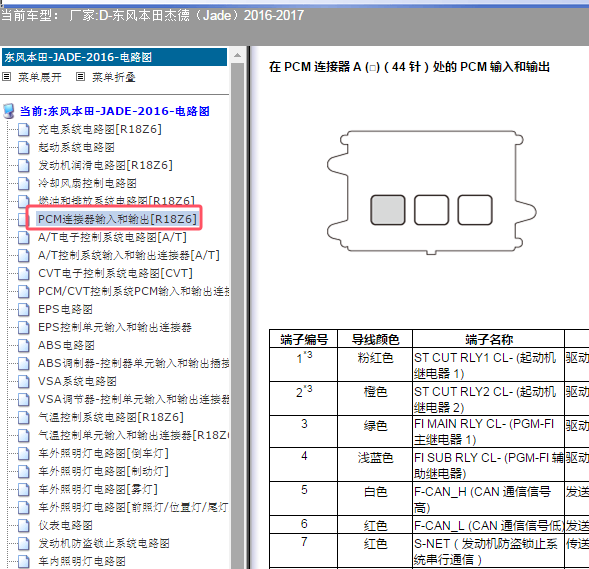Click S-NET terminal name cell

(x=488, y=551)
